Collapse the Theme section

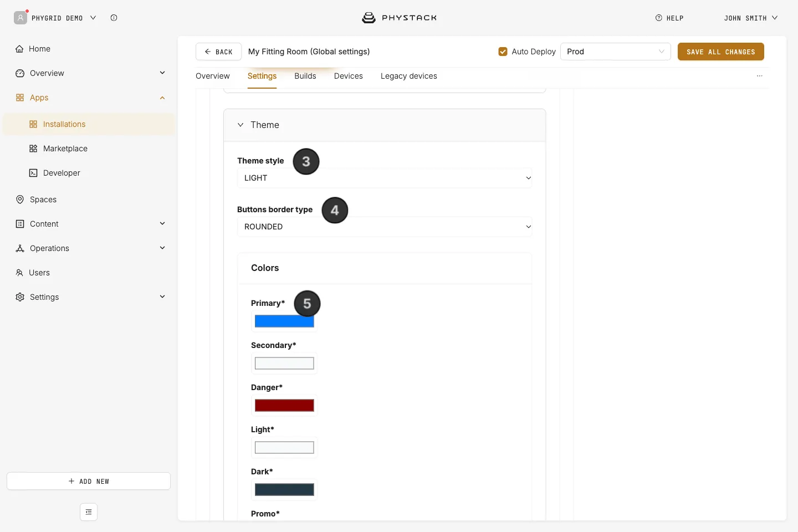[241, 125]
